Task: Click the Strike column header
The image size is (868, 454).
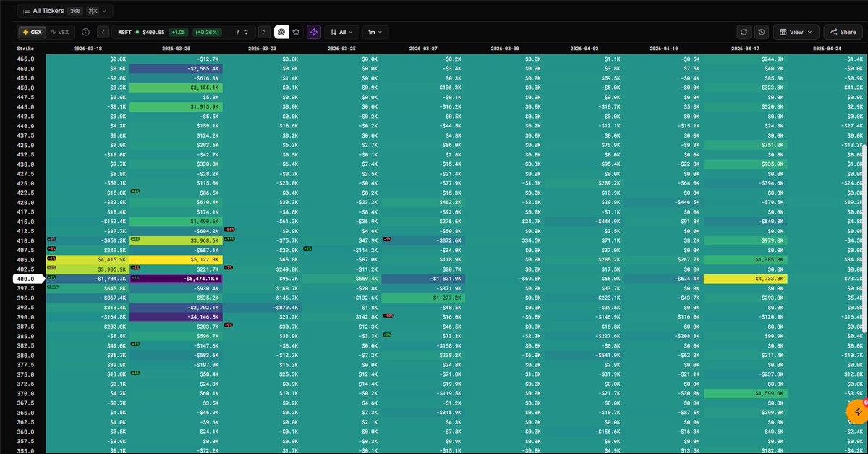Action: pyautogui.click(x=24, y=49)
